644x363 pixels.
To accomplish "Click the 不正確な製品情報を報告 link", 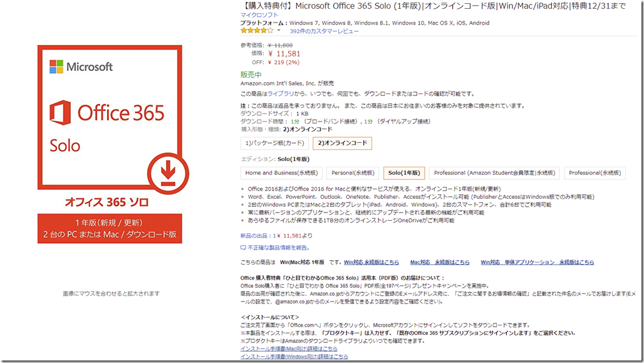I will [279, 248].
